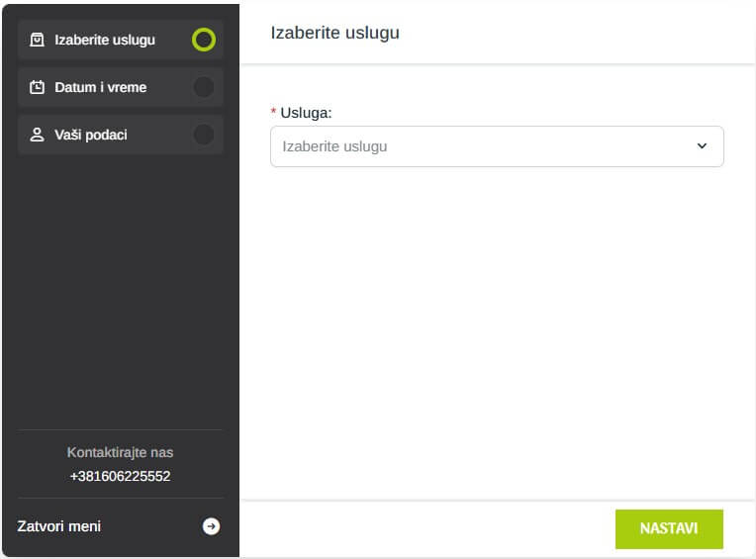Click the 'Izaberite uslugu' placeholder text in the field
This screenshot has width=756, height=559.
[334, 146]
